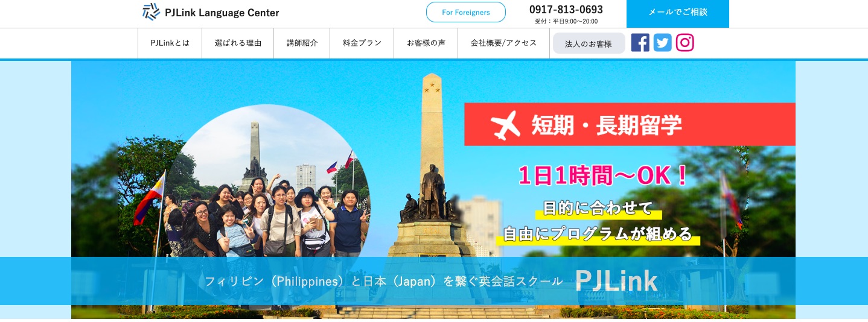Click the 短期・長期留学 red banner
The image size is (868, 322).
(x=630, y=124)
